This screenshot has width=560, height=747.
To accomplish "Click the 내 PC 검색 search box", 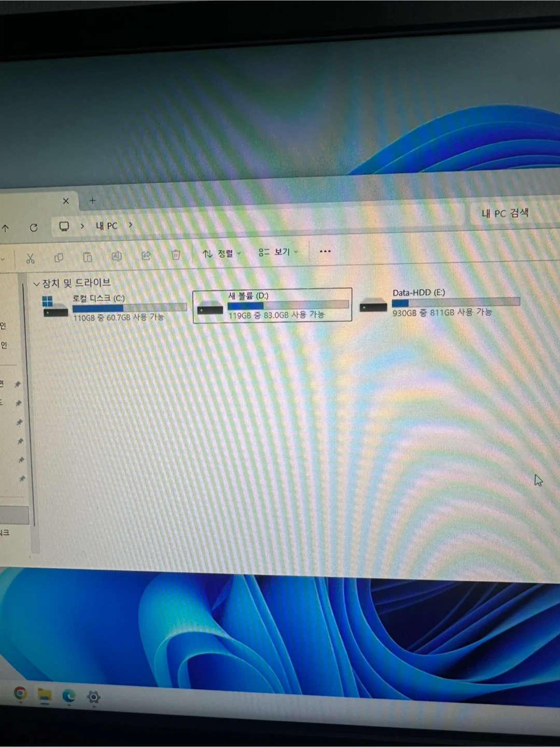I will [513, 213].
